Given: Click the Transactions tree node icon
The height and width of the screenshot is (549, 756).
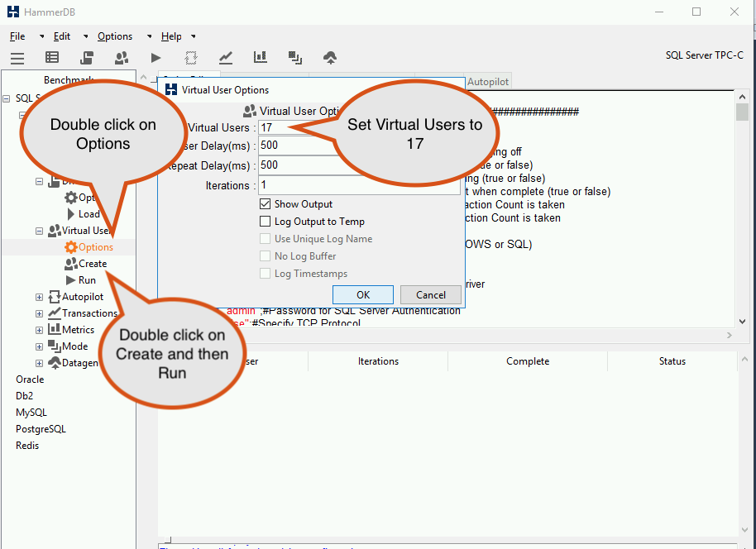Looking at the screenshot, I should point(55,313).
